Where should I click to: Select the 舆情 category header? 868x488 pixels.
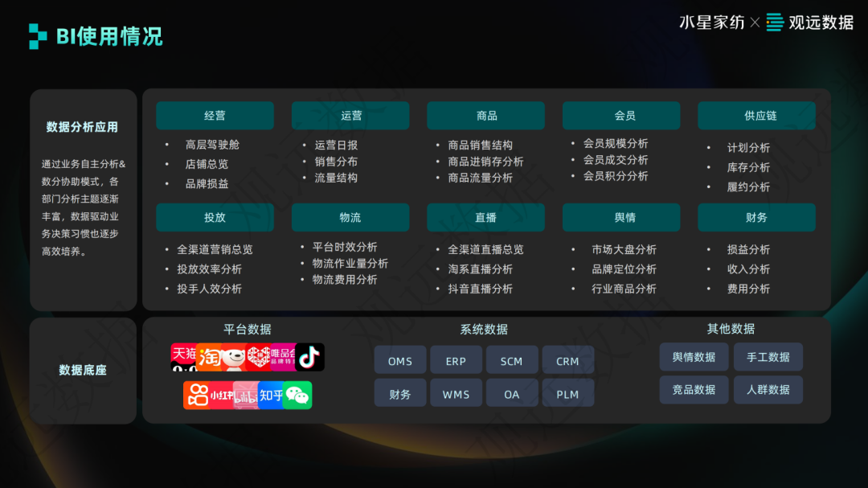621,217
